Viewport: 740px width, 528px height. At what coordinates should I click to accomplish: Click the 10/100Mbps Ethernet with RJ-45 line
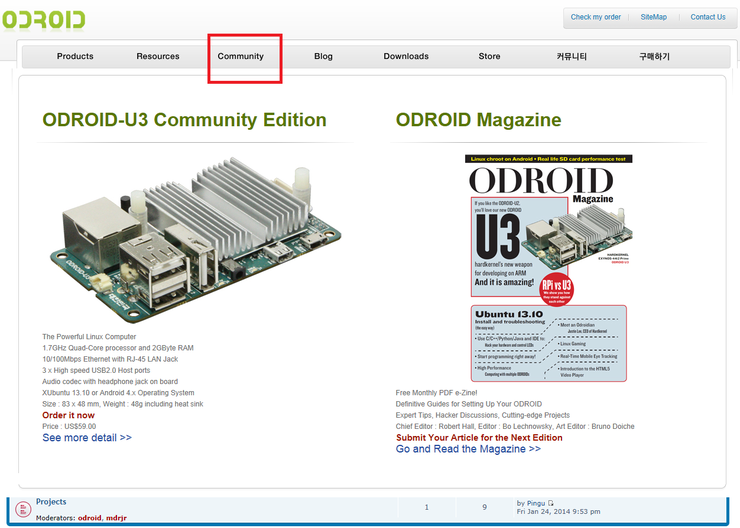[110, 359]
